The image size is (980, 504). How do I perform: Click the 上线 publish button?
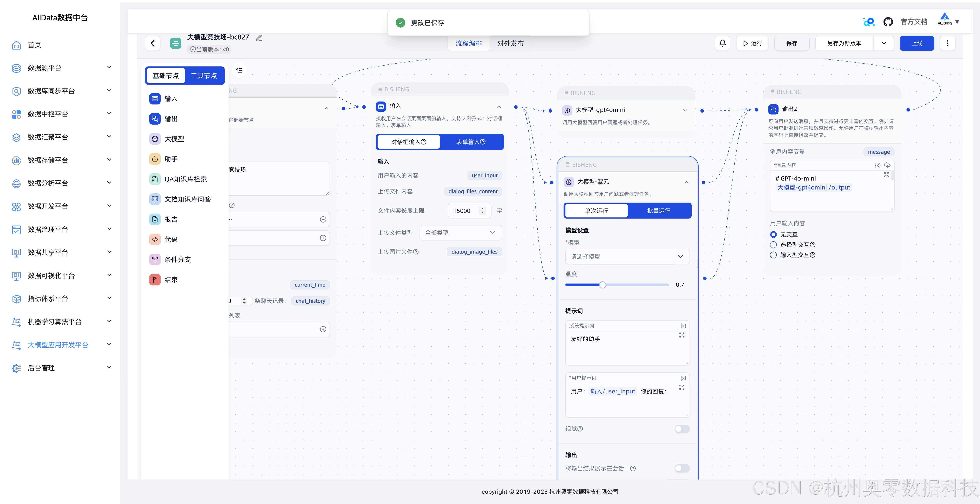[x=917, y=43]
